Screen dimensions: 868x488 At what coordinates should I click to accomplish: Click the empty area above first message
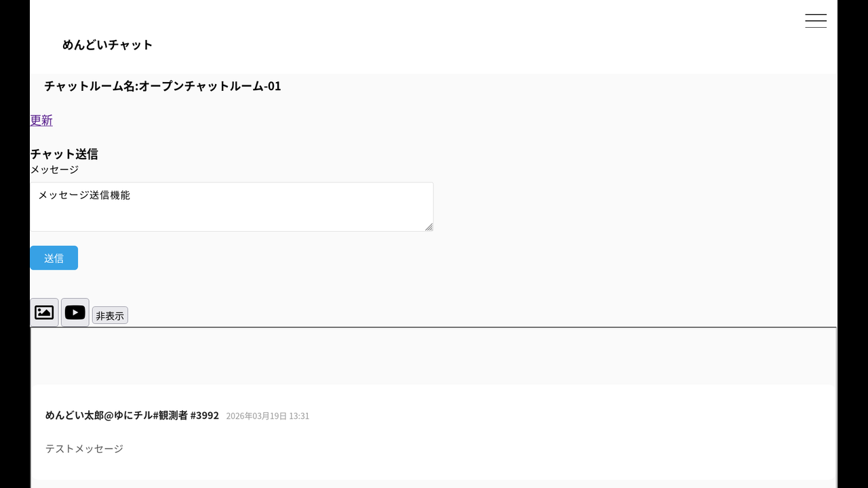(434, 356)
